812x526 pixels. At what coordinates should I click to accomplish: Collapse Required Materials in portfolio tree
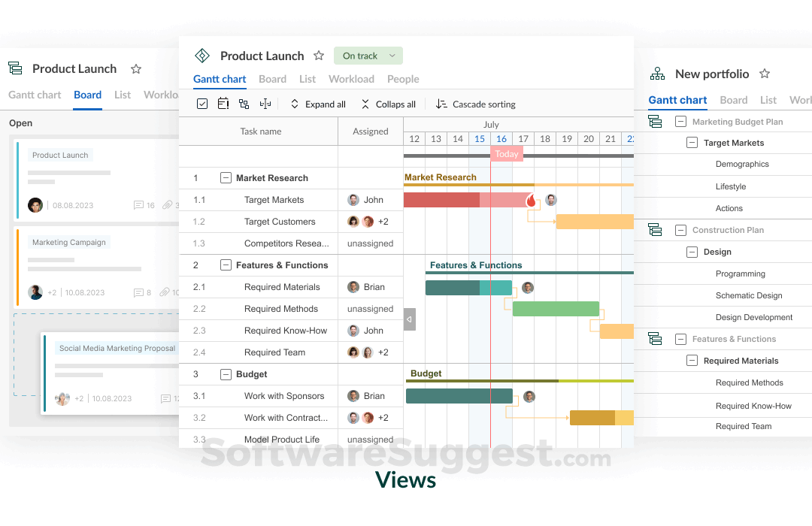[x=692, y=361]
